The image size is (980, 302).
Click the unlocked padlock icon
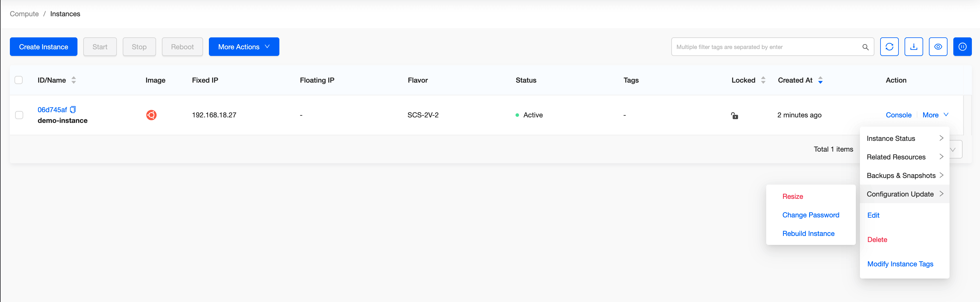[x=734, y=115]
